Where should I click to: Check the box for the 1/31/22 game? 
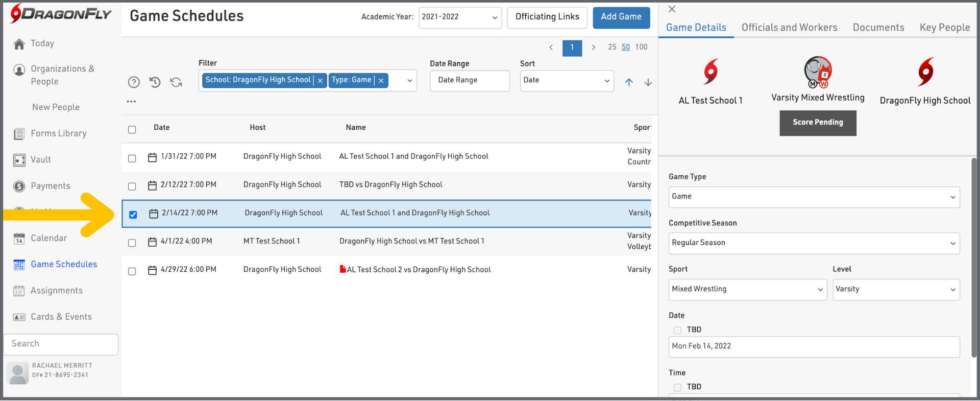click(132, 158)
